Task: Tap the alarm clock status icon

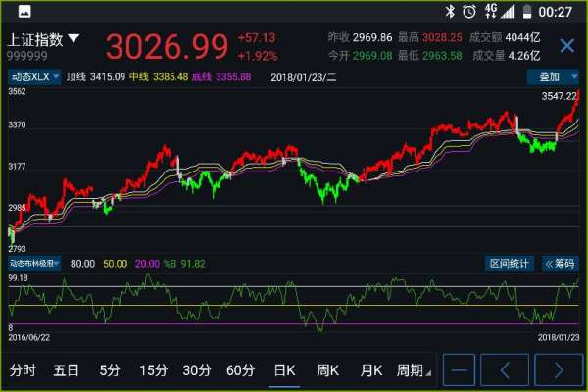Action: pyautogui.click(x=469, y=11)
